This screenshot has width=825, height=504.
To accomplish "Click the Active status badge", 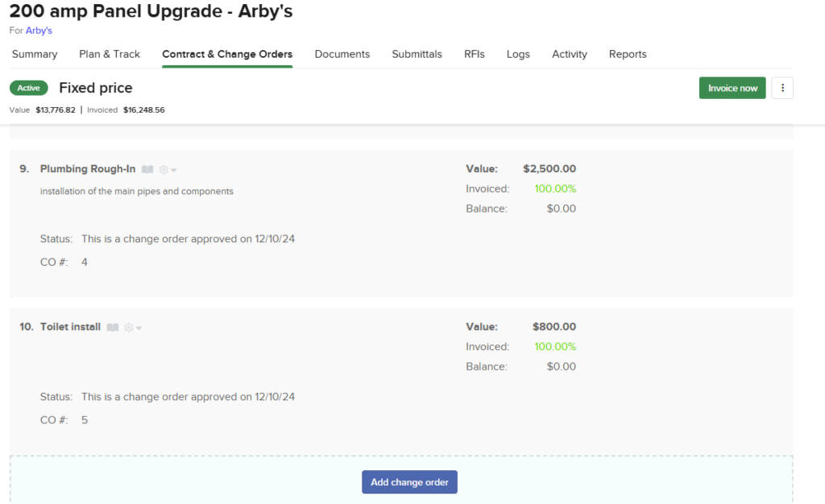I will [29, 88].
